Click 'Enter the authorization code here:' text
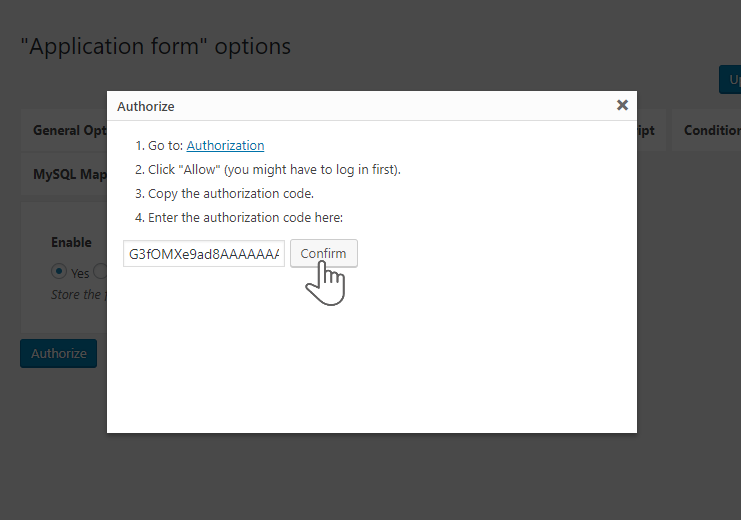741x520 pixels. 245,217
